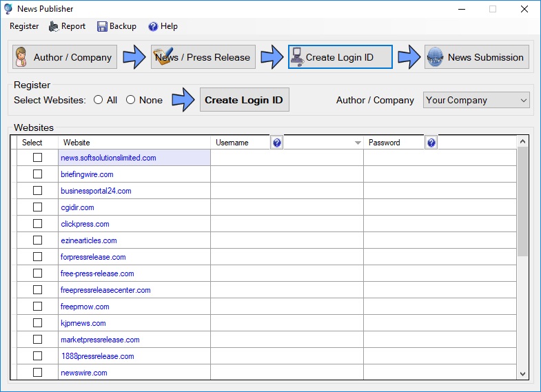Click the large Create Login ID button
This screenshot has height=392, width=541.
pos(244,100)
